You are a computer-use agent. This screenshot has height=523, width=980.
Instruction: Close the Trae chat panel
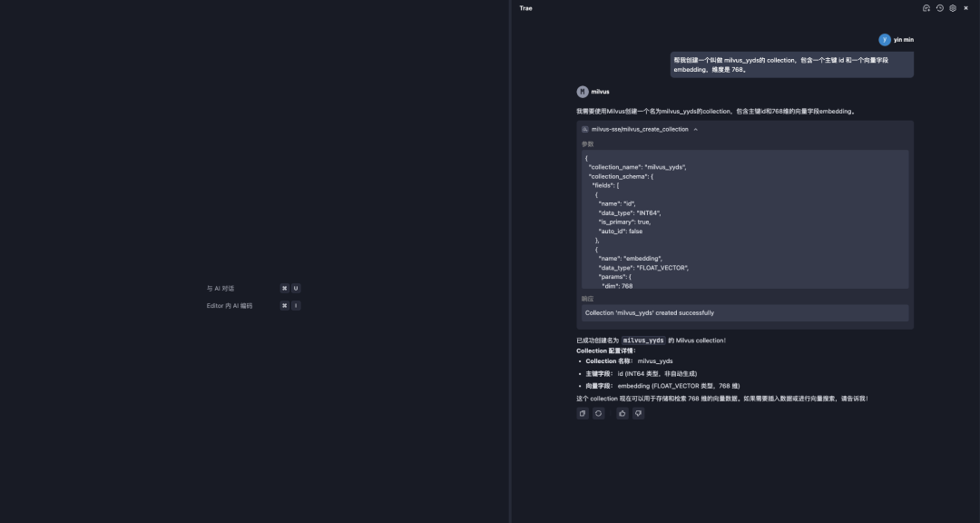coord(965,8)
